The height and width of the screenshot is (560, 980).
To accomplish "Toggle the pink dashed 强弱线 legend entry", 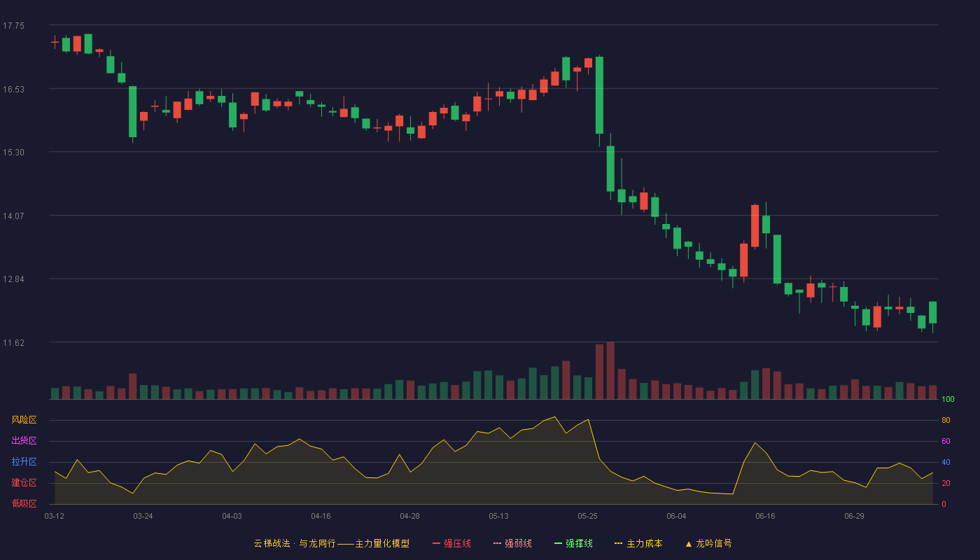I will pyautogui.click(x=512, y=543).
